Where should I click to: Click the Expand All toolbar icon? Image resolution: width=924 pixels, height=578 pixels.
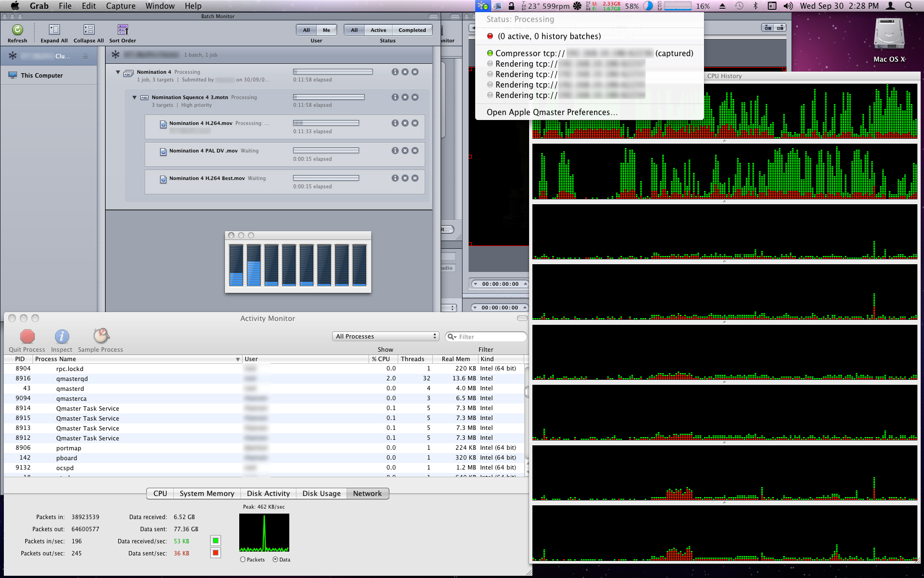coord(54,30)
